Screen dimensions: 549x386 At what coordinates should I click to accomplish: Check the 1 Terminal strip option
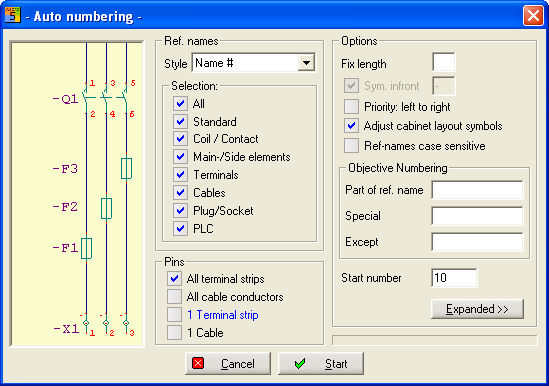pos(174,315)
